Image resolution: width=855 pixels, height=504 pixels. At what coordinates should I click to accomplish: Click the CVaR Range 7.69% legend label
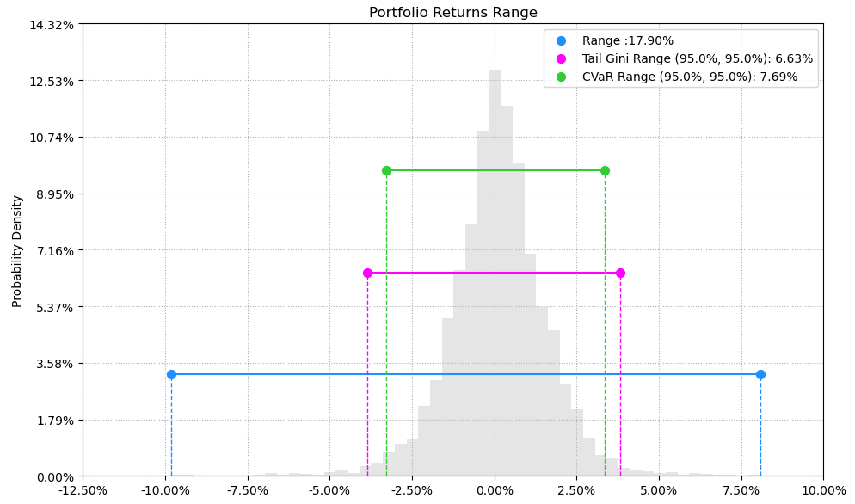pyautogui.click(x=689, y=77)
